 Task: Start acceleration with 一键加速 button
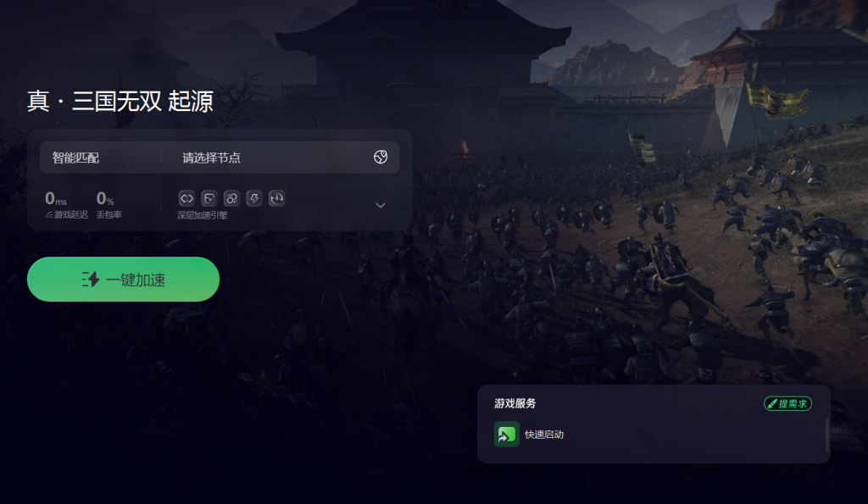point(124,280)
